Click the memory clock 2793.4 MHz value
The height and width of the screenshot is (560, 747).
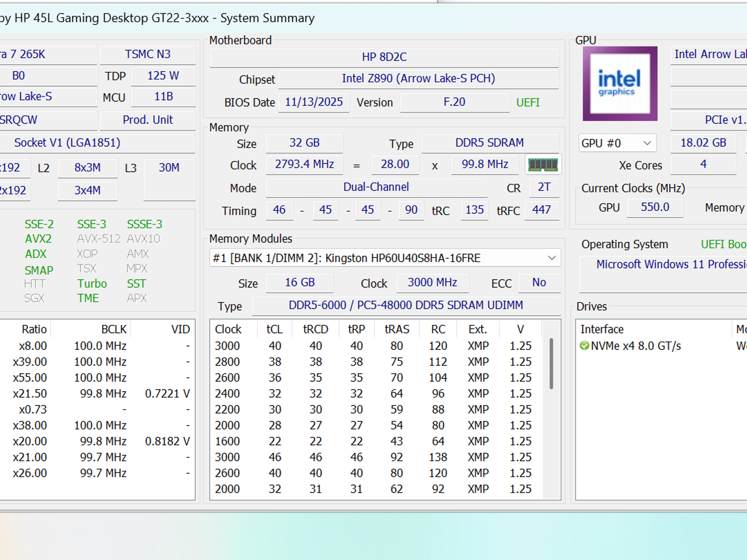[x=304, y=164]
